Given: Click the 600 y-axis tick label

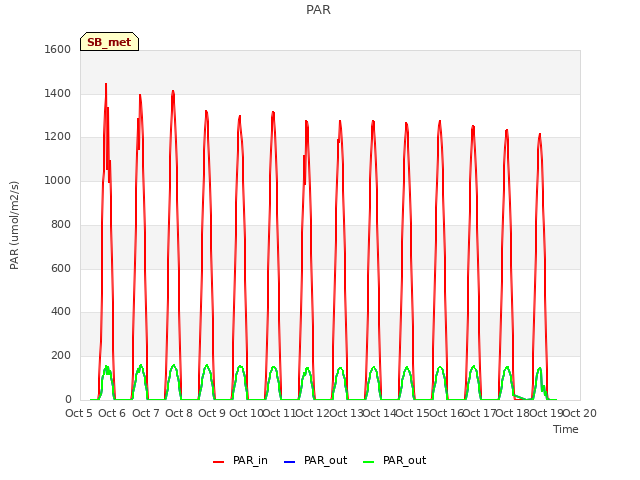Looking at the screenshot, I should point(61,268).
